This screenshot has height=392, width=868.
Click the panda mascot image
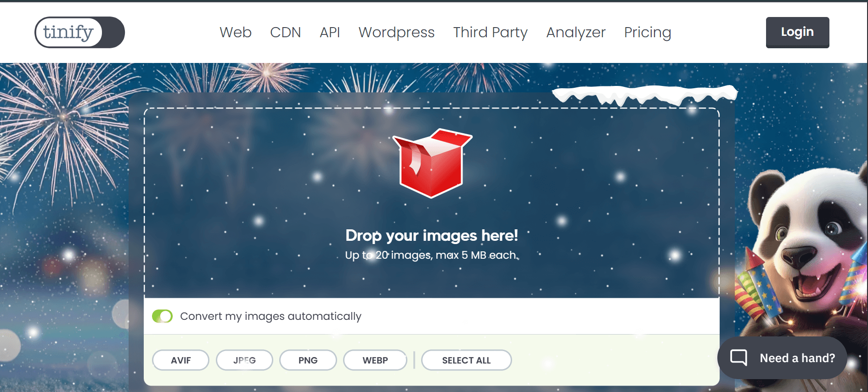coord(804,248)
